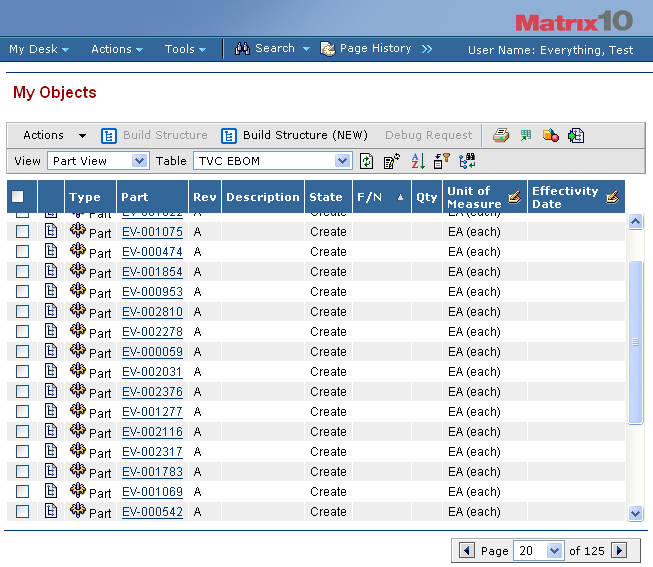653x567 pixels.
Task: Click the A-Z sort icon
Action: click(x=418, y=161)
